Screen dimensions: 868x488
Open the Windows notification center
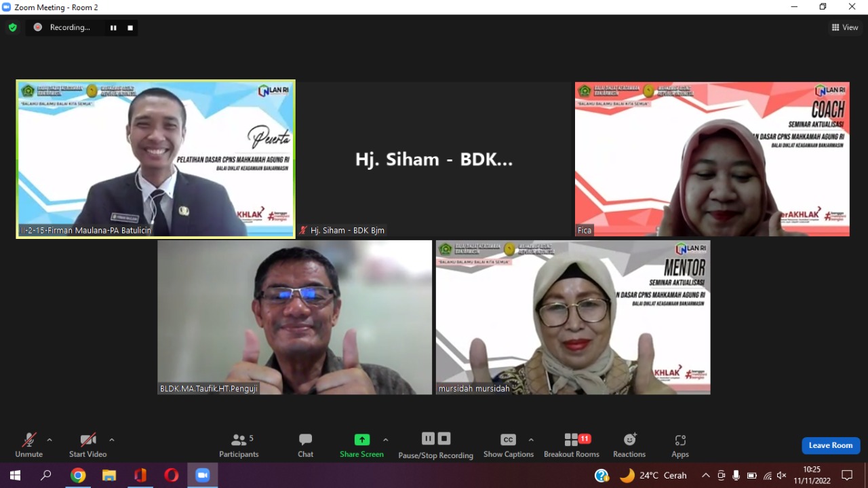(x=847, y=476)
